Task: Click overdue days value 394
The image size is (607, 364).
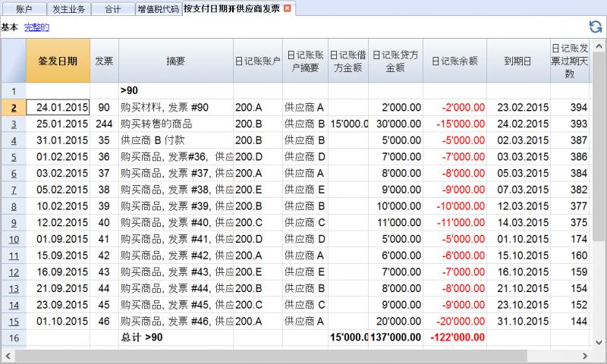Action: click(570, 107)
